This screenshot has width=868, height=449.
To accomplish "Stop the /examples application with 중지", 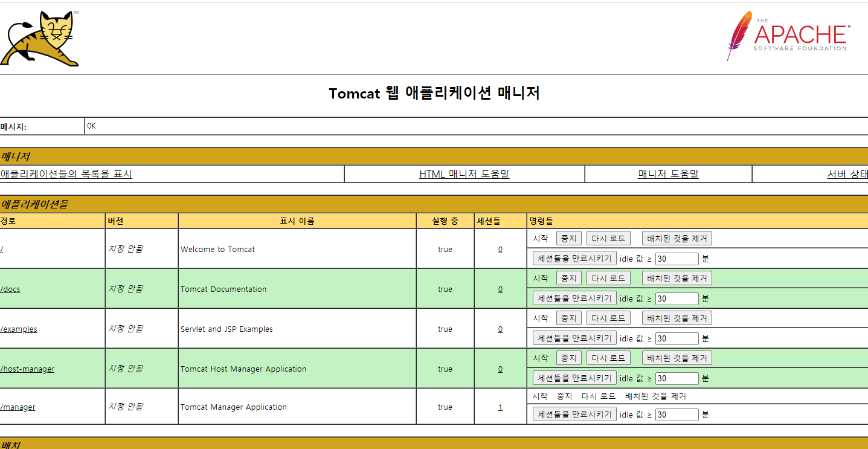I will tap(568, 318).
